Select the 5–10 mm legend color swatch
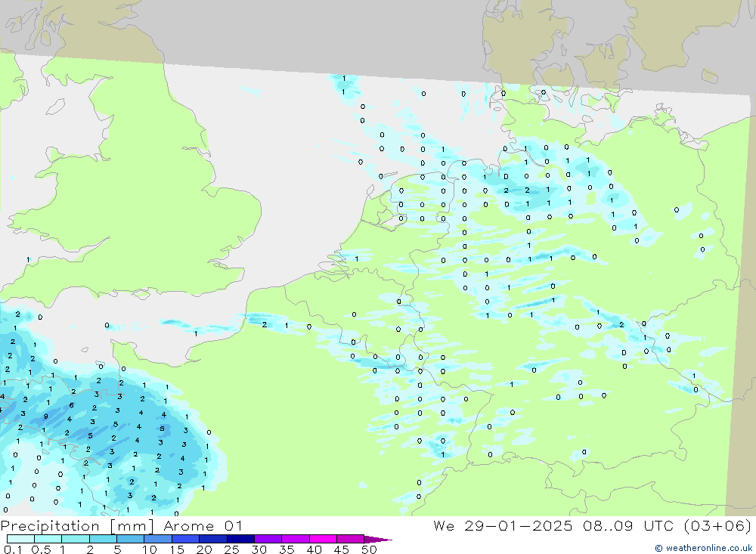The height and width of the screenshot is (554, 756). (x=131, y=539)
